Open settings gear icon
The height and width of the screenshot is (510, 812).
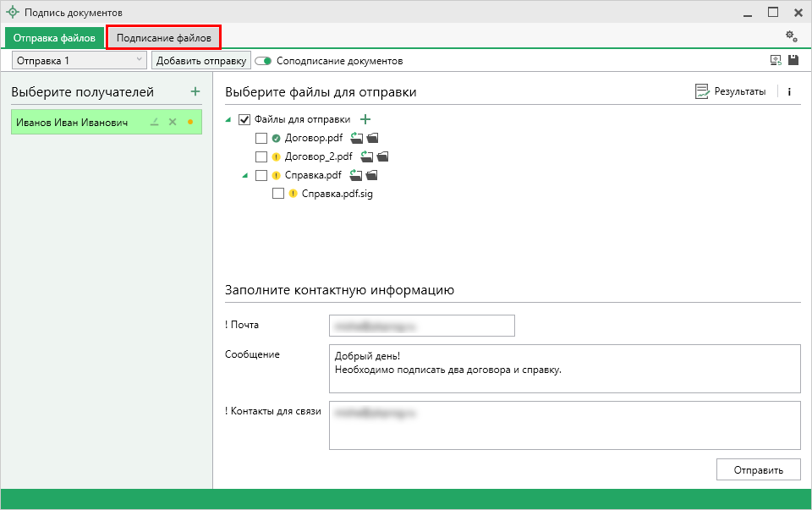point(791,36)
